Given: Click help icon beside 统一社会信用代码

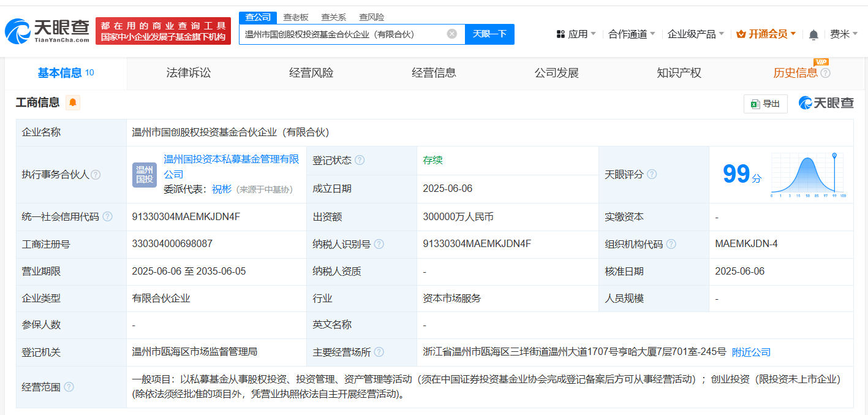Looking at the screenshot, I should point(108,217).
